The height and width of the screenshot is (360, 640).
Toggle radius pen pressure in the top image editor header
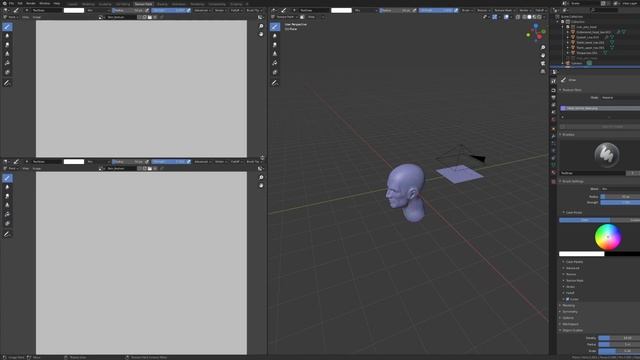[x=147, y=10]
